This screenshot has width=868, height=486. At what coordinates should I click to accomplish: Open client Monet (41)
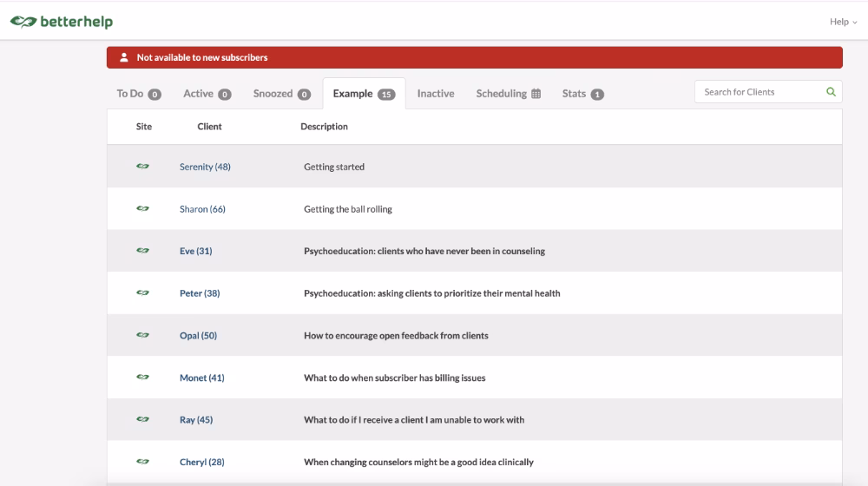[x=201, y=378]
